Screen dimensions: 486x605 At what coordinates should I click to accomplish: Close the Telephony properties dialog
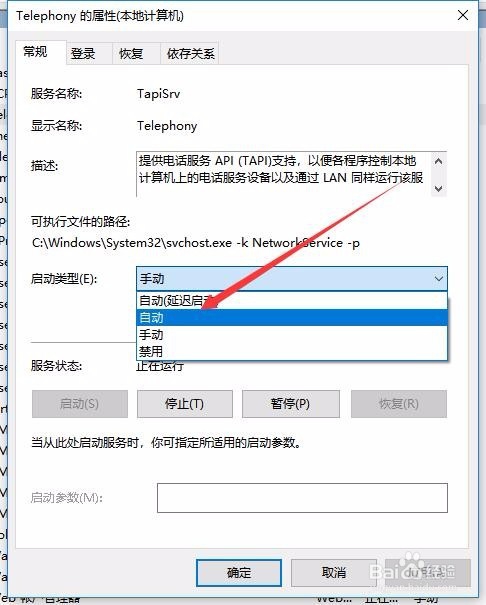(463, 15)
